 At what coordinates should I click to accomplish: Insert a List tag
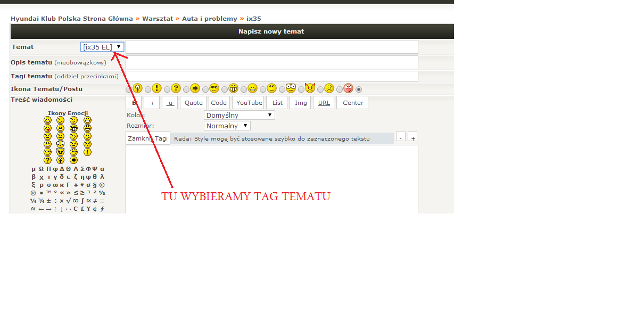[277, 103]
